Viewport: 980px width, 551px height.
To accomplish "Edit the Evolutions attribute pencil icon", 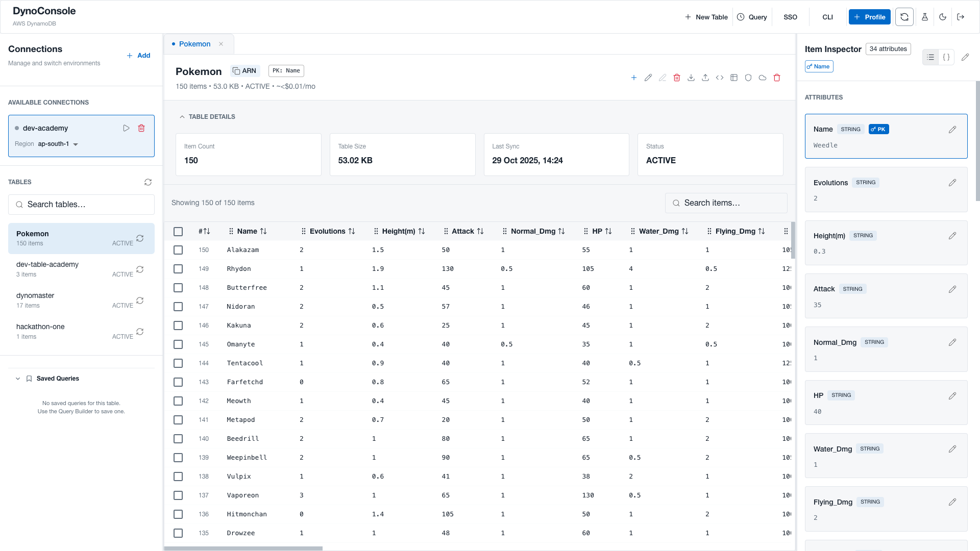I will [x=952, y=183].
